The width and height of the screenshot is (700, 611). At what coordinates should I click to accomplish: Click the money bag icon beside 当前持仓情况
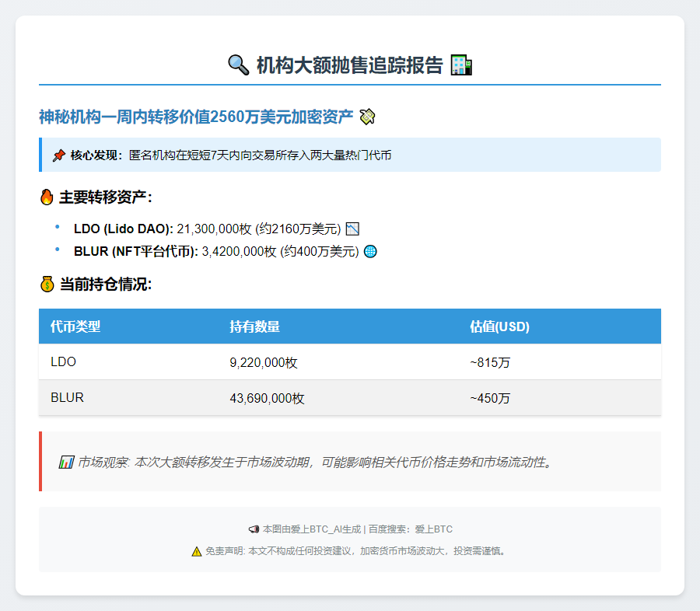(x=47, y=285)
